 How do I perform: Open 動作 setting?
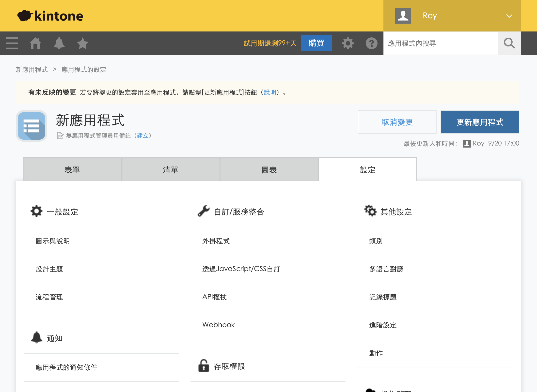[x=435, y=353]
